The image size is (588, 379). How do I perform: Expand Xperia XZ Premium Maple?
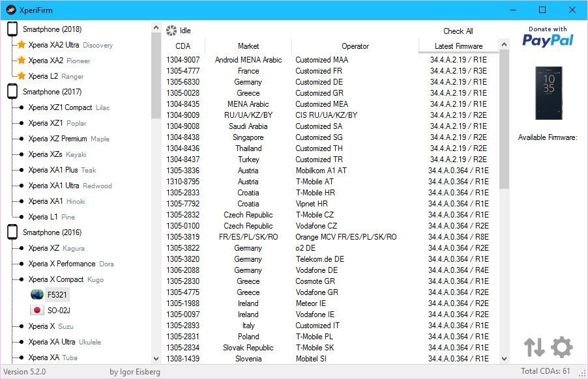(69, 139)
